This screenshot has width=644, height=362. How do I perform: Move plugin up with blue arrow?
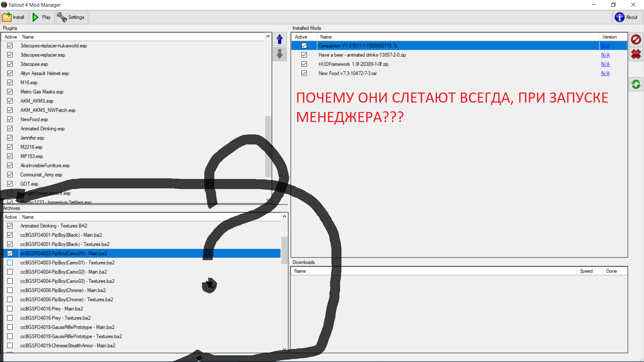[x=279, y=39]
